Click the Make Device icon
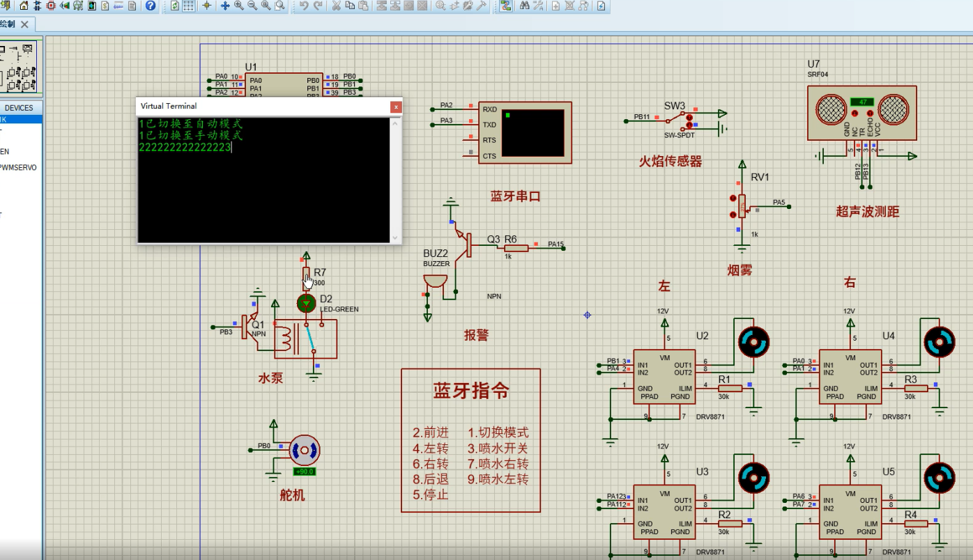The height and width of the screenshot is (560, 973). pos(454,6)
